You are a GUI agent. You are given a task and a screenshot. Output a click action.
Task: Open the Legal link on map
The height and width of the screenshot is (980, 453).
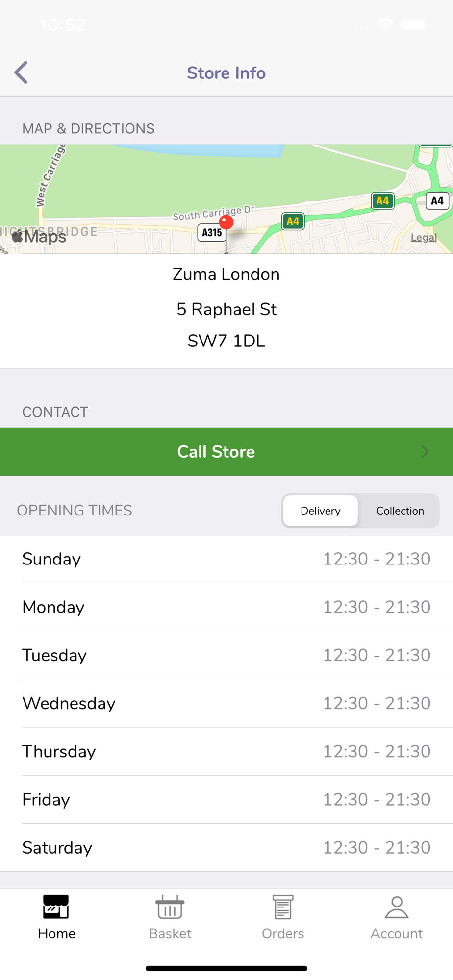pyautogui.click(x=424, y=237)
